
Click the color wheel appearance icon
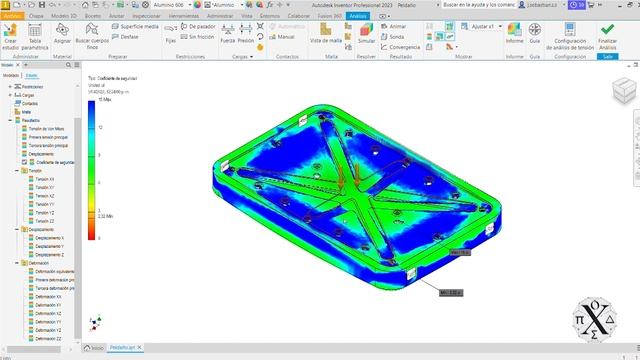(x=198, y=5)
